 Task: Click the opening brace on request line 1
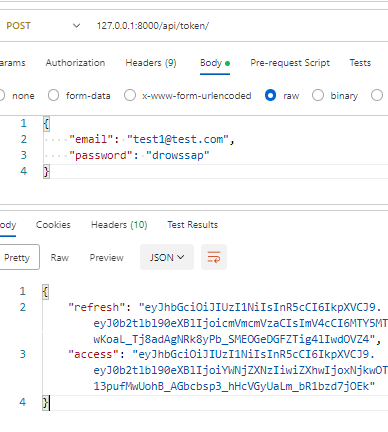tap(46, 124)
